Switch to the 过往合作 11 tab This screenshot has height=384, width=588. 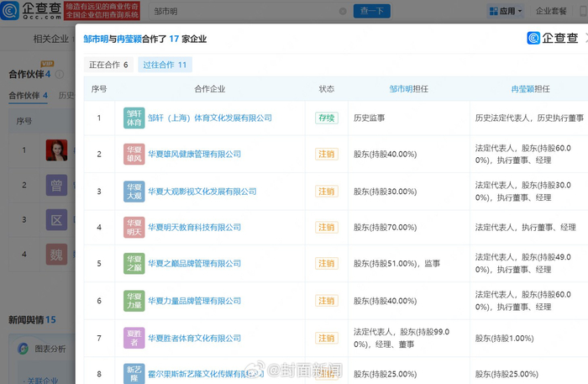point(165,65)
